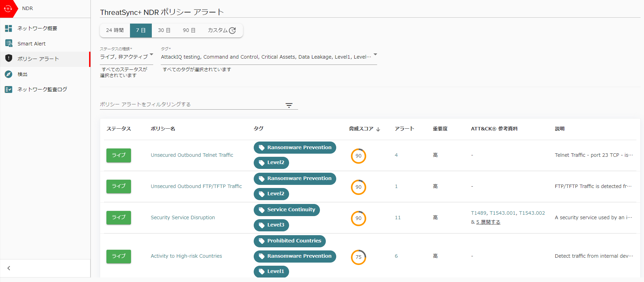The width and height of the screenshot is (644, 282).
Task: Open the 検出 compass icon
Action: click(x=9, y=74)
